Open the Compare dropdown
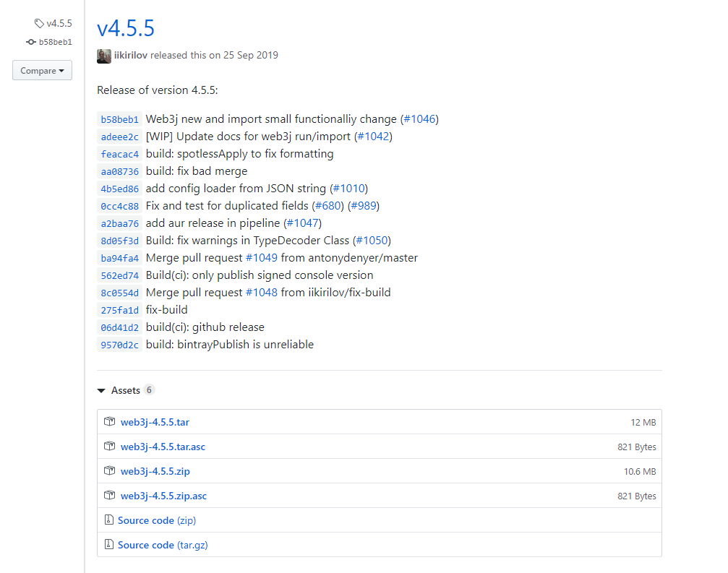Image resolution: width=728 pixels, height=573 pixels. pos(42,70)
